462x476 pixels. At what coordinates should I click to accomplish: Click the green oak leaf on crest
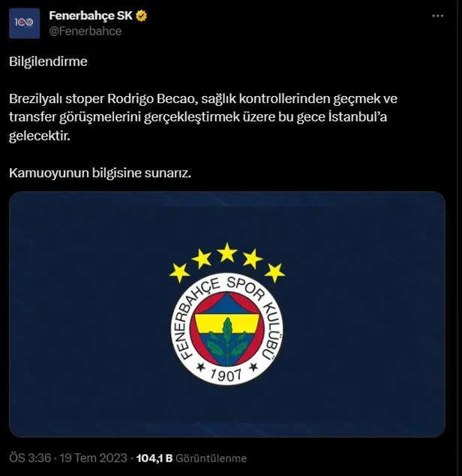pyautogui.click(x=227, y=342)
